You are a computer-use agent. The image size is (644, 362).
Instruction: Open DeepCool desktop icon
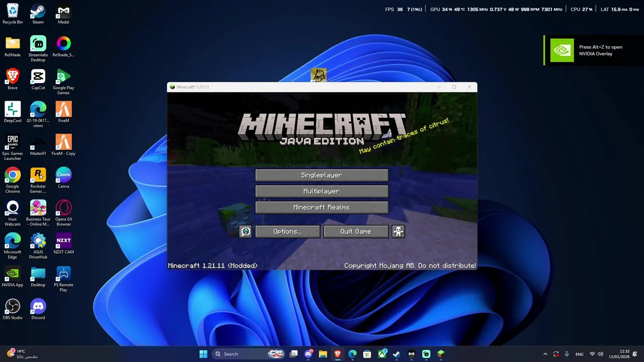13,112
